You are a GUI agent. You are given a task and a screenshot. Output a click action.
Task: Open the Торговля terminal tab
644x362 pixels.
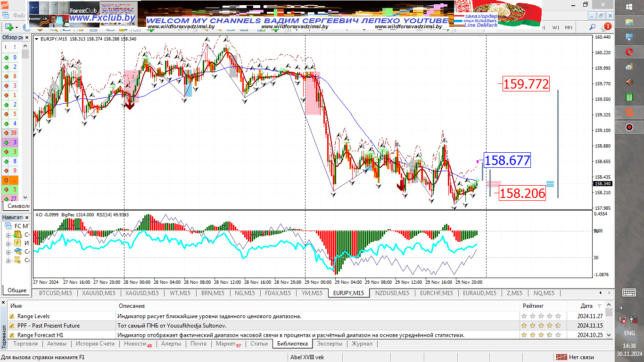pos(25,344)
